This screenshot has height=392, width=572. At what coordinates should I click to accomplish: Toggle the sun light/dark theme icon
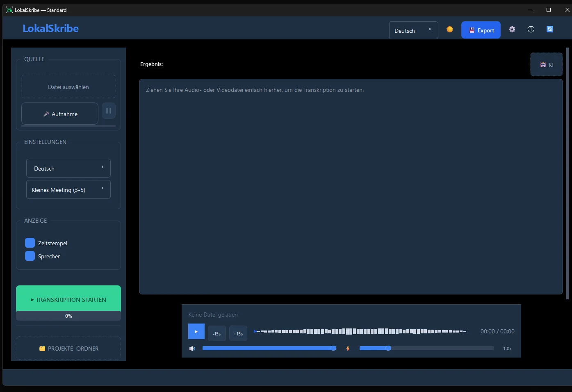[x=449, y=30]
